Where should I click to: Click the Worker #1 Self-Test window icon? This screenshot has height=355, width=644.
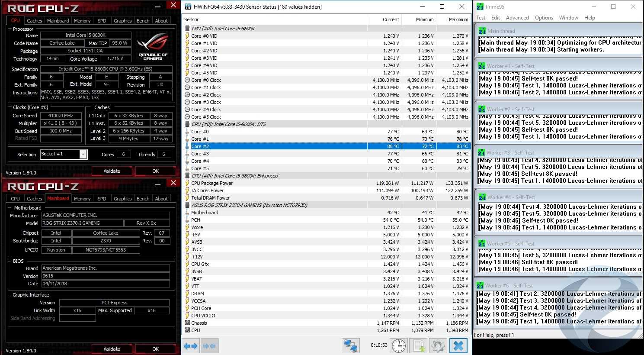tap(481, 66)
